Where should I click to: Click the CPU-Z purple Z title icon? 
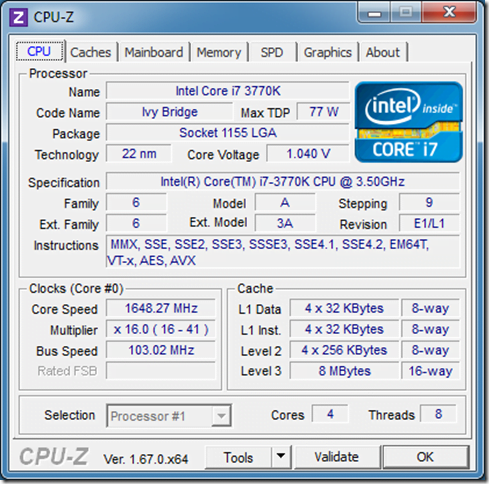tap(18, 17)
